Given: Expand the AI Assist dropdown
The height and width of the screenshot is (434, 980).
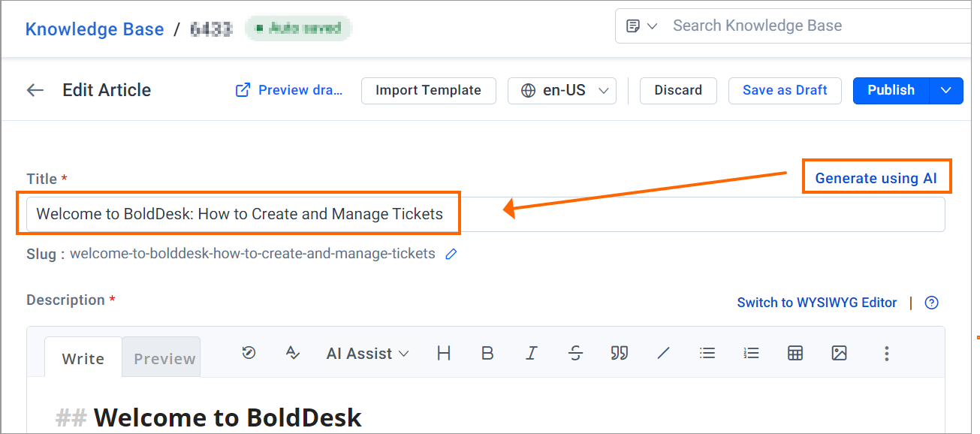Looking at the screenshot, I should [367, 353].
